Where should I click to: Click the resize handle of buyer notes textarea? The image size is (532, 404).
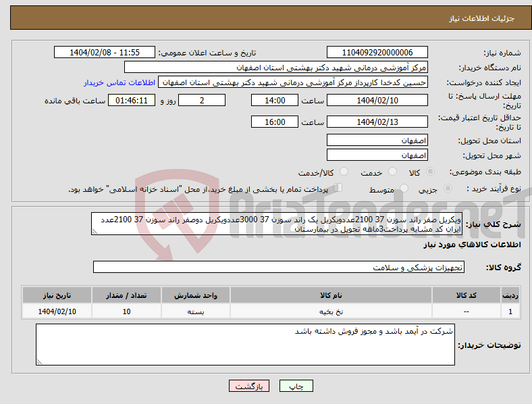pos(39,362)
